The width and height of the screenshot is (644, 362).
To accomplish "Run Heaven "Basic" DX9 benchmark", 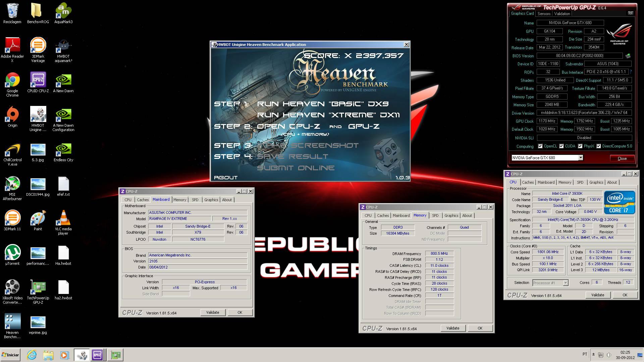I will point(323,104).
